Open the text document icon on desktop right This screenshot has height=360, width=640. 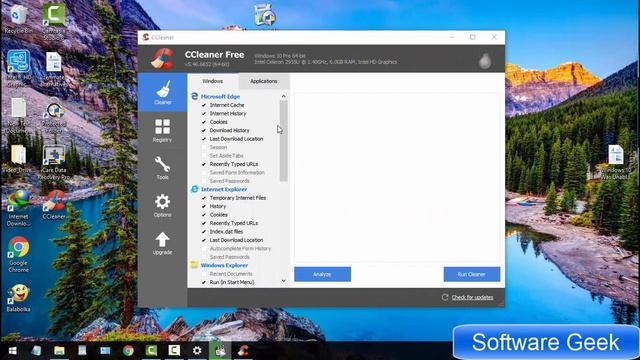coord(615,161)
